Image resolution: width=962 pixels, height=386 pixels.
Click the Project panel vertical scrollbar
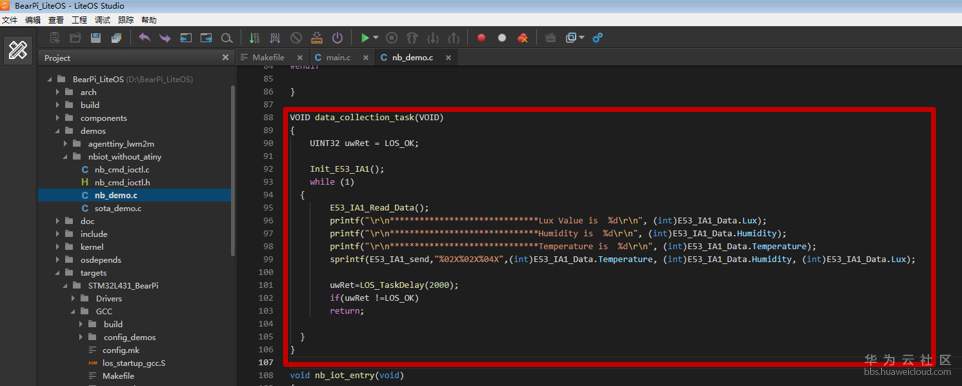coord(233,172)
